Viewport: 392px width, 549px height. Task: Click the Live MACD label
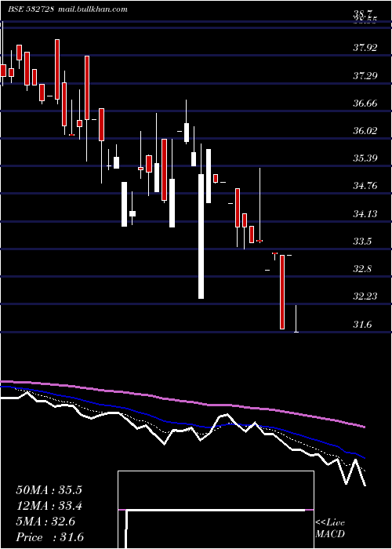pos(330,528)
